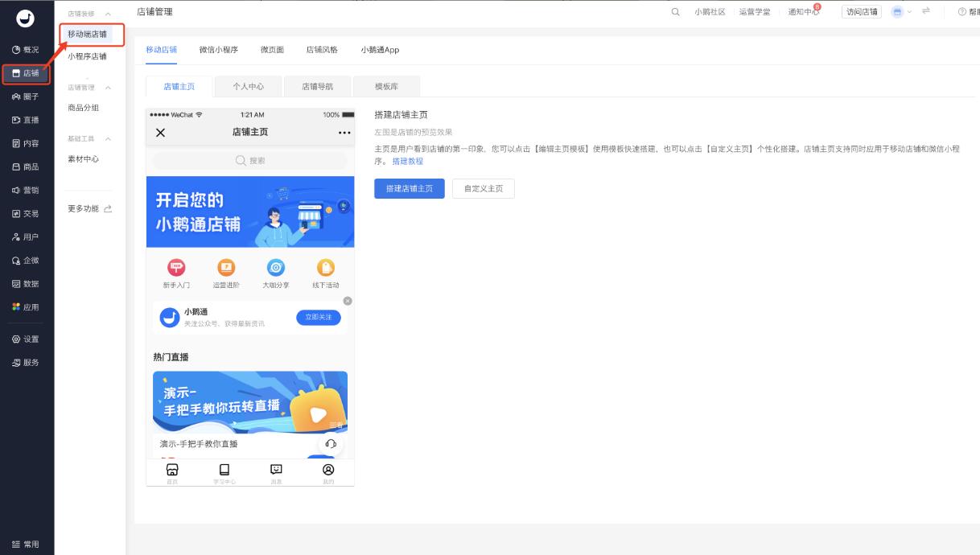Select the 店铺主页 sub-tab
980x555 pixels.
click(x=179, y=87)
